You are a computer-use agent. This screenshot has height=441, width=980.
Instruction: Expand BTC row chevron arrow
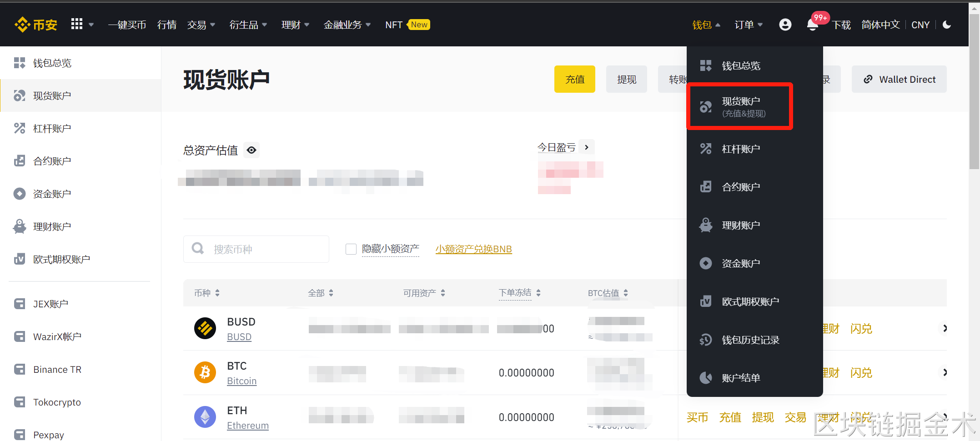945,372
